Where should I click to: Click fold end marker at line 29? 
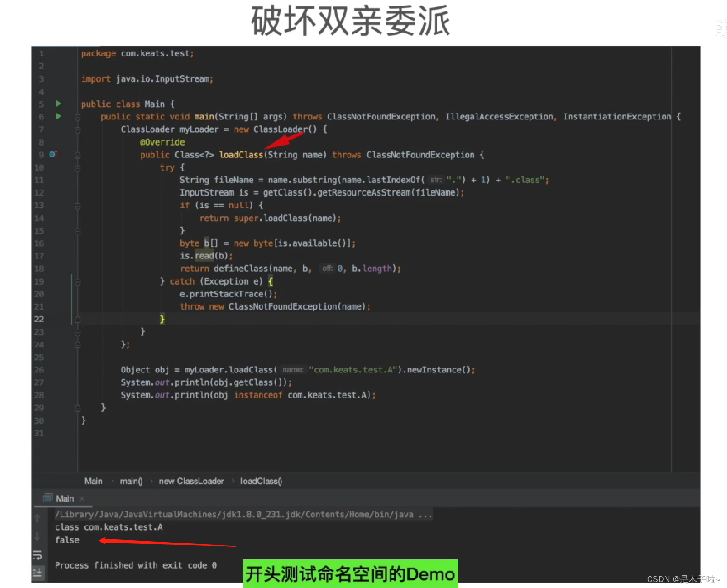(x=78, y=408)
